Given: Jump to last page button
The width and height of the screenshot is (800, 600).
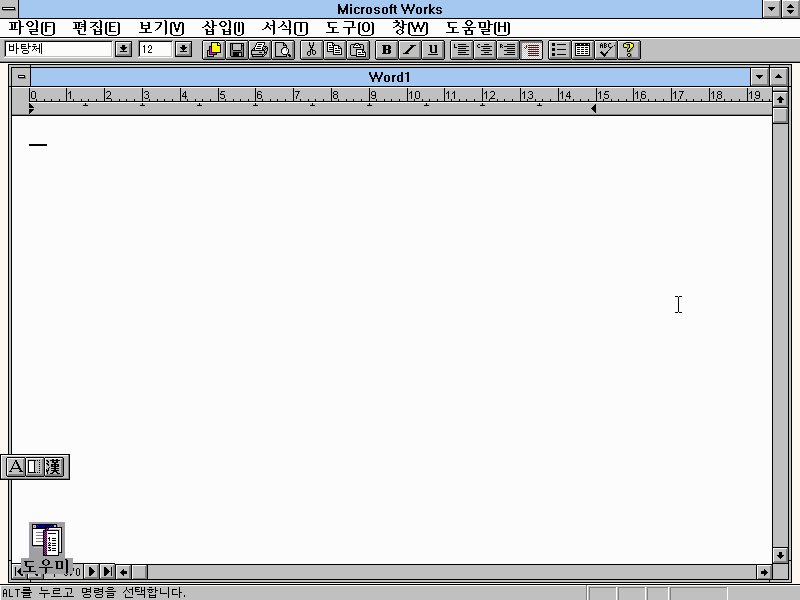Looking at the screenshot, I should point(107,571).
